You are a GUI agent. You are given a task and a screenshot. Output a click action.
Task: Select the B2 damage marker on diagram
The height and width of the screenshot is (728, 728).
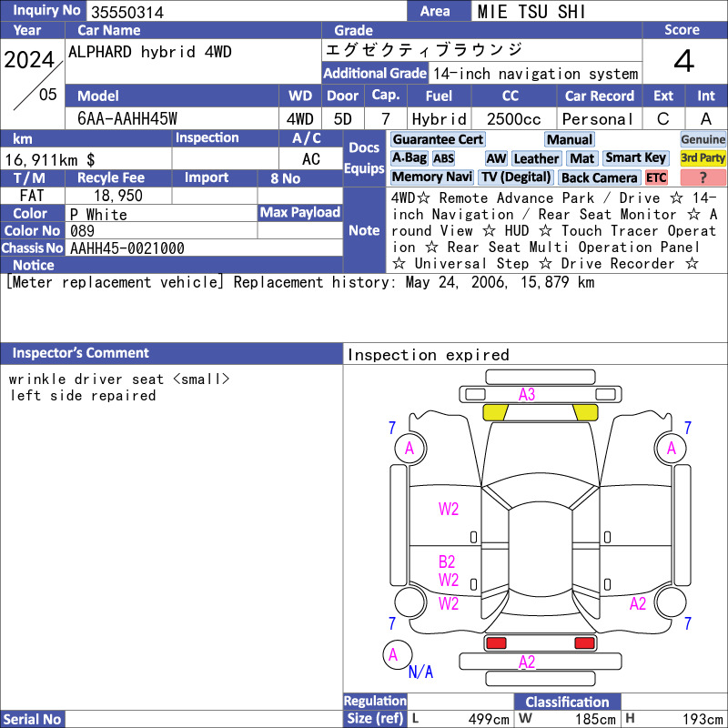tap(447, 562)
